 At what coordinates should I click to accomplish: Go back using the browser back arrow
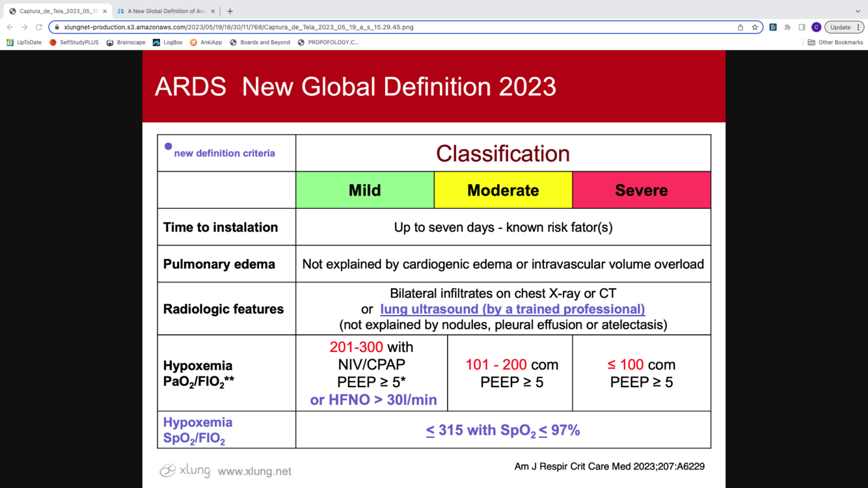[10, 27]
